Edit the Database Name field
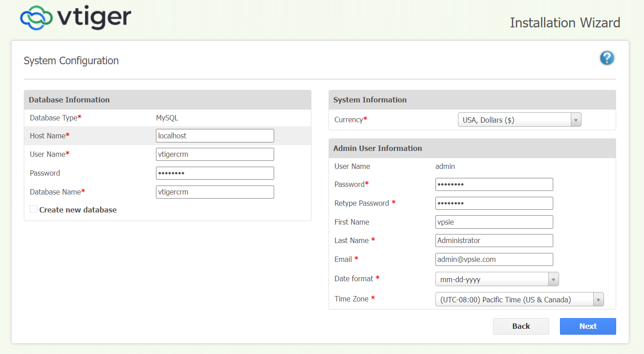 [215, 192]
